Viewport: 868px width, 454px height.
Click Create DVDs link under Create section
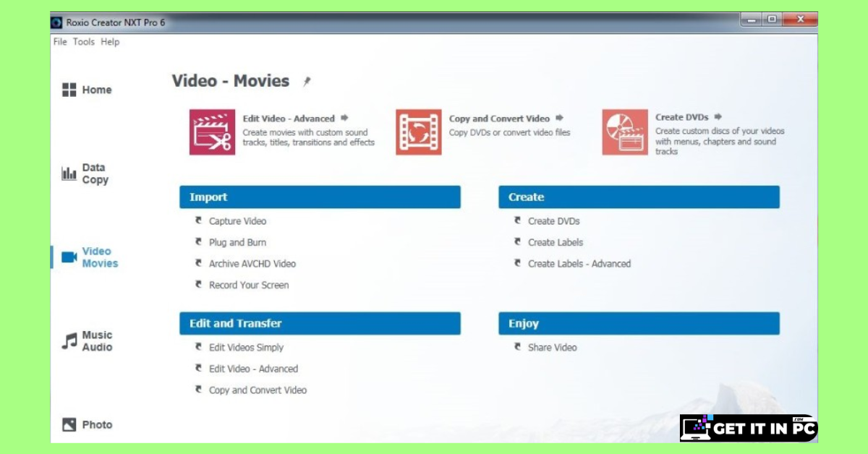554,221
